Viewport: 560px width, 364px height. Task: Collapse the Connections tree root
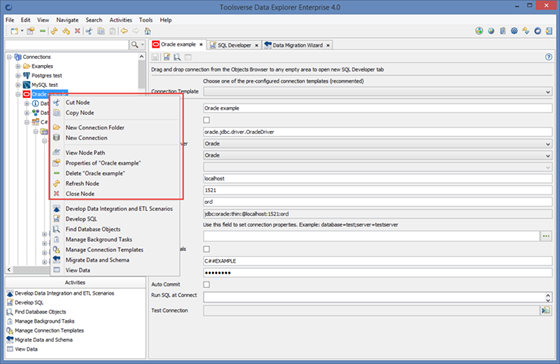tap(9, 57)
